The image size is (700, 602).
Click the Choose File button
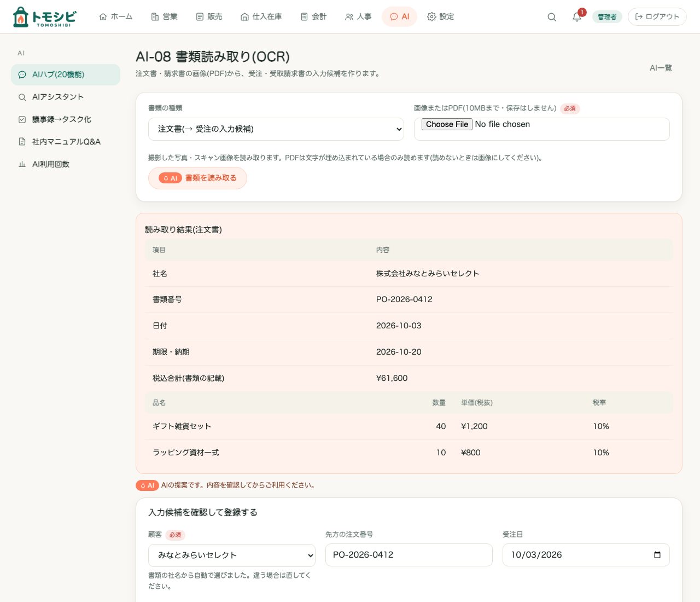click(447, 124)
